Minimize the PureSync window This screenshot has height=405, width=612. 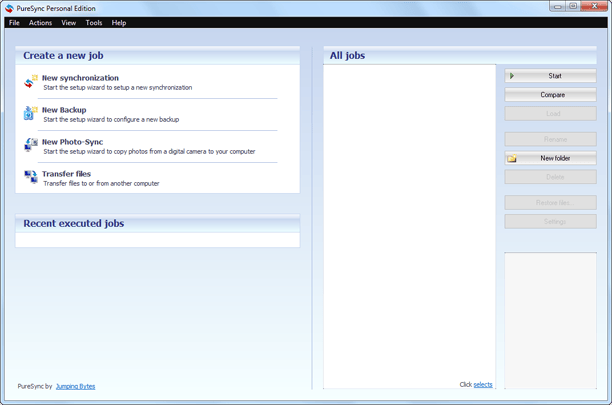pos(557,6)
